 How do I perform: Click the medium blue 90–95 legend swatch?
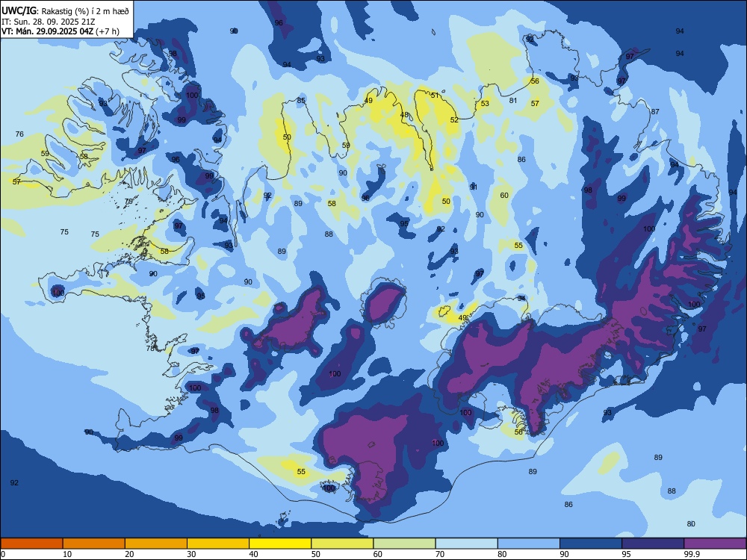click(591, 544)
